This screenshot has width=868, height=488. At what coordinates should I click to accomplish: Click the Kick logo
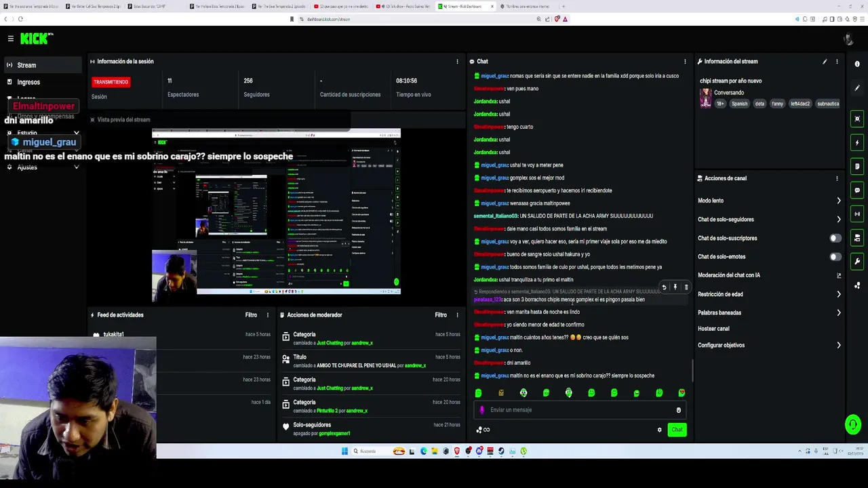36,39
